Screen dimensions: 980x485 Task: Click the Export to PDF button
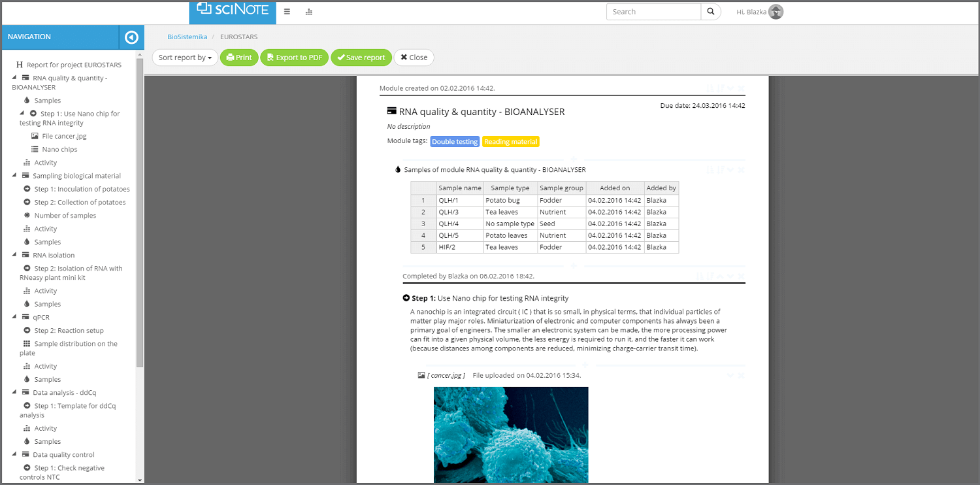pyautogui.click(x=294, y=58)
